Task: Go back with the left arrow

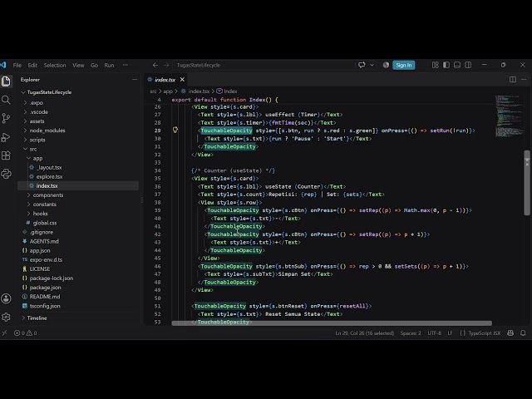Action: (x=155, y=65)
